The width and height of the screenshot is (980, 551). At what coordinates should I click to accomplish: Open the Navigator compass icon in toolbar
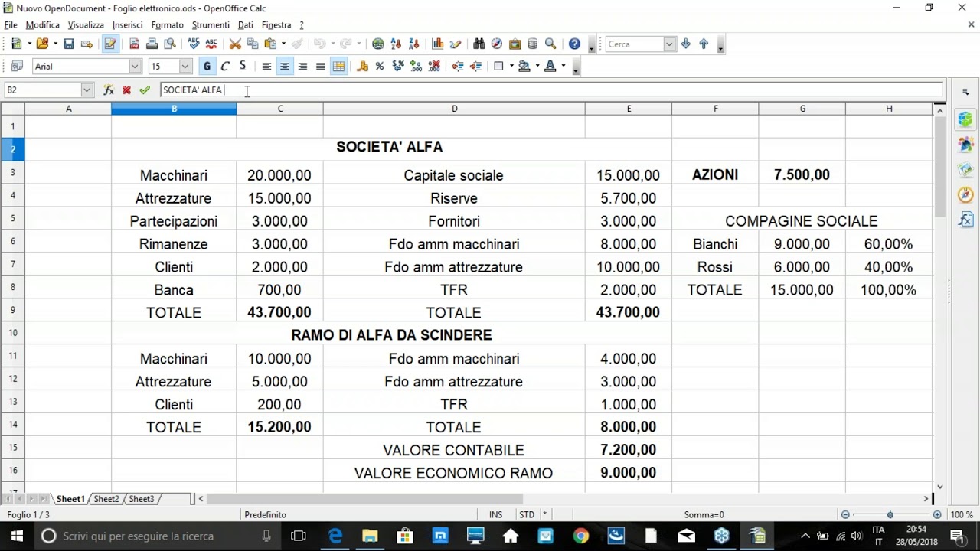pyautogui.click(x=497, y=44)
